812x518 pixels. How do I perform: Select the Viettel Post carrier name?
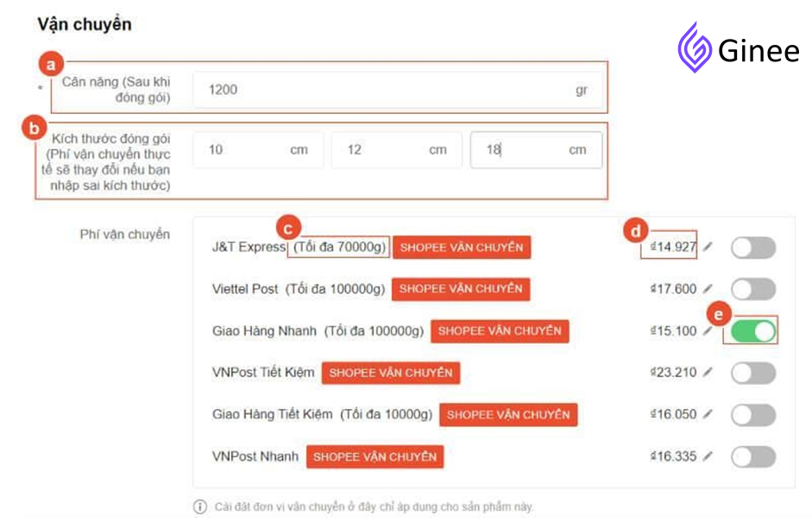tap(245, 289)
